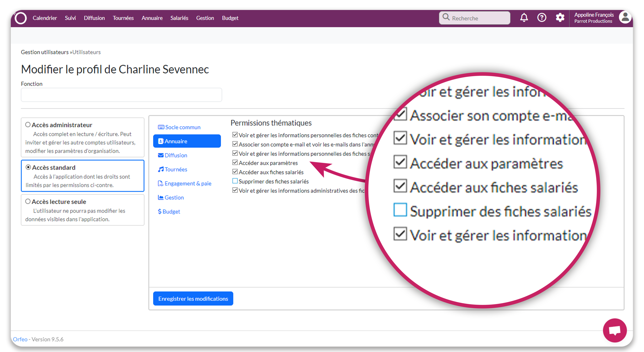Click the user avatar icon

(625, 17)
